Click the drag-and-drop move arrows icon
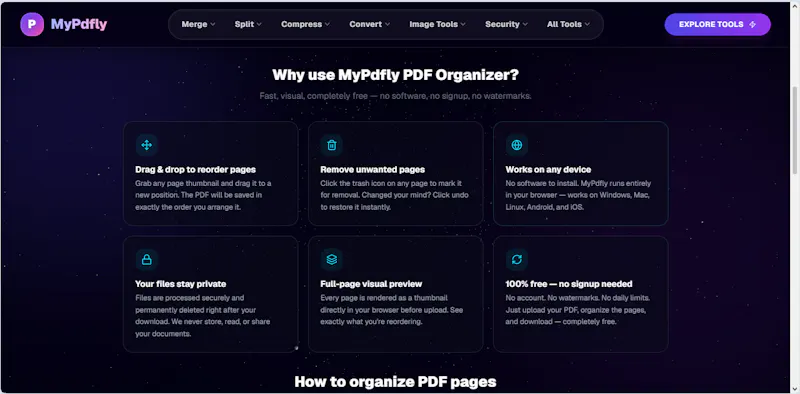Image resolution: width=800 pixels, height=394 pixels. 146,145
